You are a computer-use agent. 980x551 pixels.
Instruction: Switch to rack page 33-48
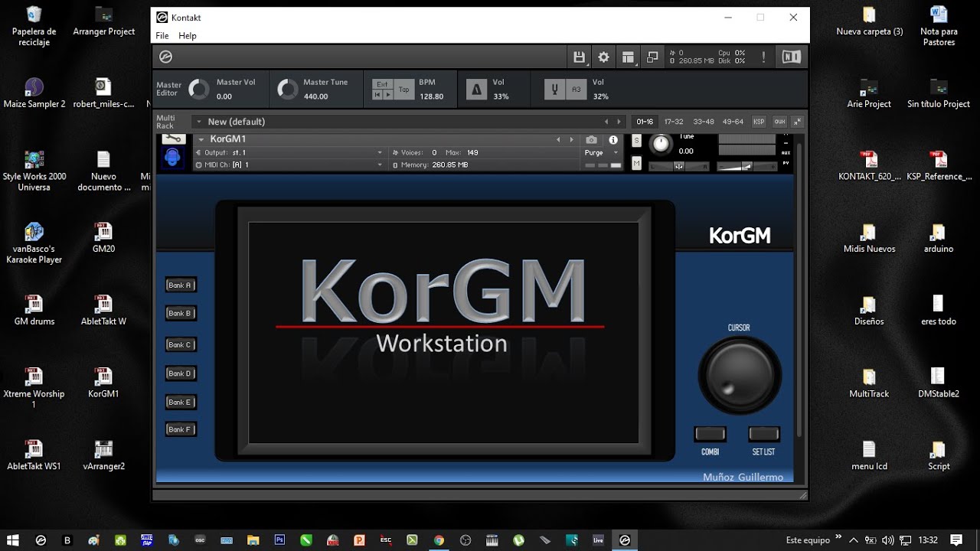pos(704,122)
